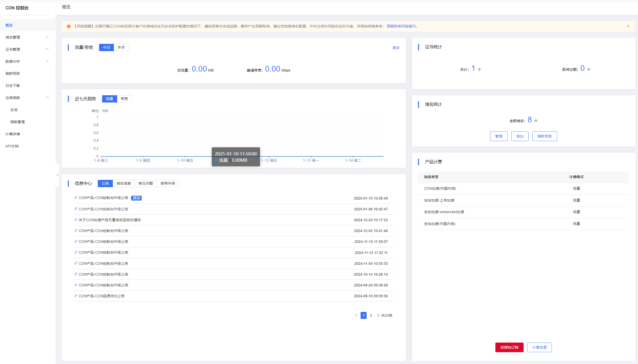Click the 1-14 周二 axis label
Viewport: 638px width, 364px height.
pyautogui.click(x=353, y=160)
